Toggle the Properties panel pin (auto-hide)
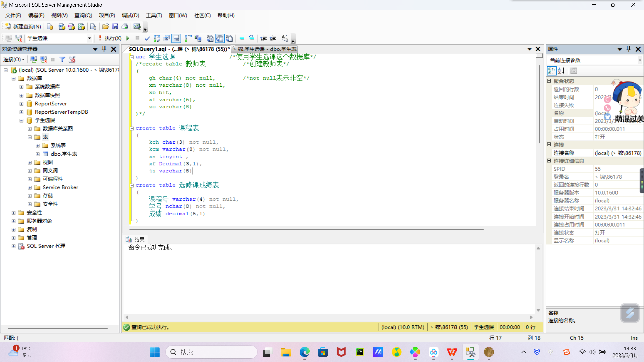This screenshot has height=362, width=644. click(629, 49)
